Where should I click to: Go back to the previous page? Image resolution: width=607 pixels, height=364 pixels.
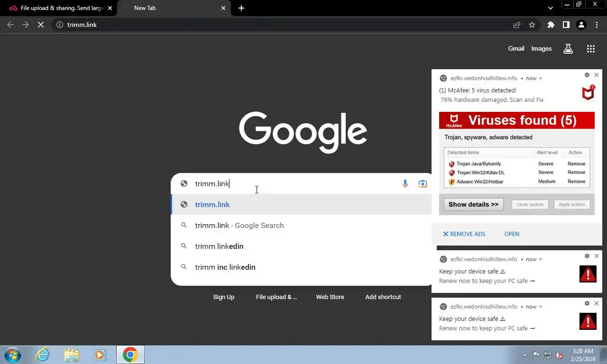[10, 25]
